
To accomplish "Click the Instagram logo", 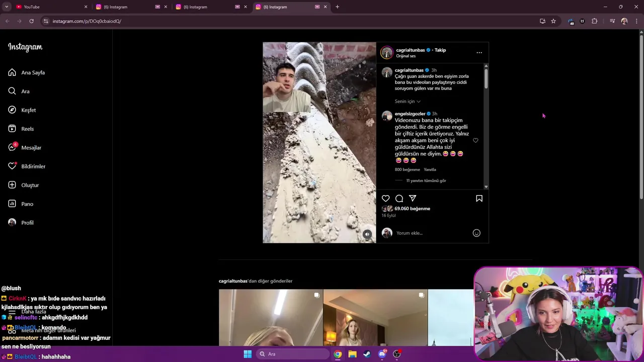I will [x=25, y=47].
